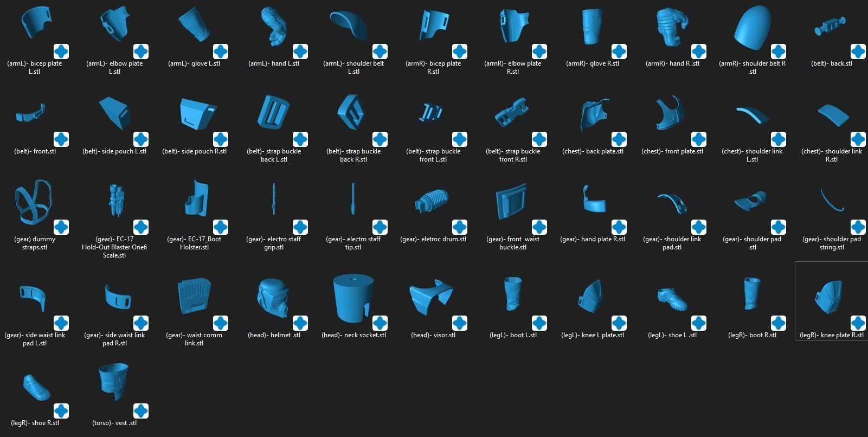868x437 pixels.
Task: Click the file name "(gear)- eletroc drum.stl"
Action: point(433,239)
